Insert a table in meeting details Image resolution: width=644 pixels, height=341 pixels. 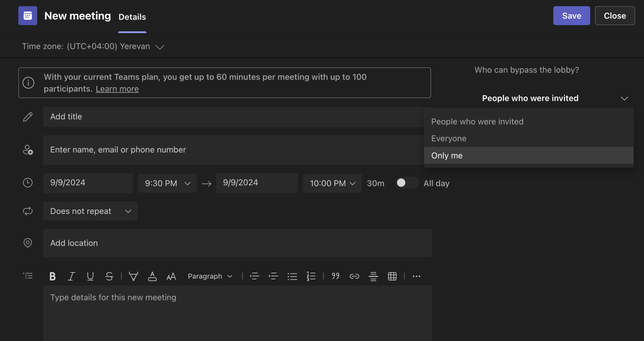(x=392, y=276)
